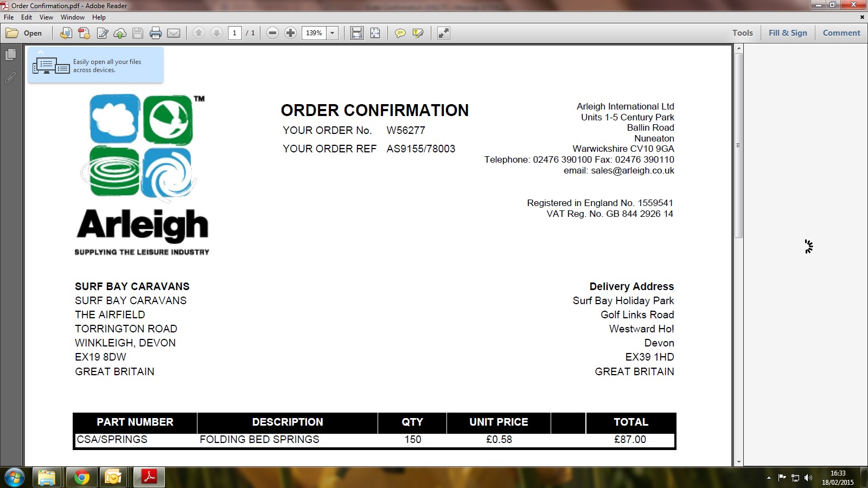
Task: Click the Convert/Export PDF icon
Action: [66, 33]
